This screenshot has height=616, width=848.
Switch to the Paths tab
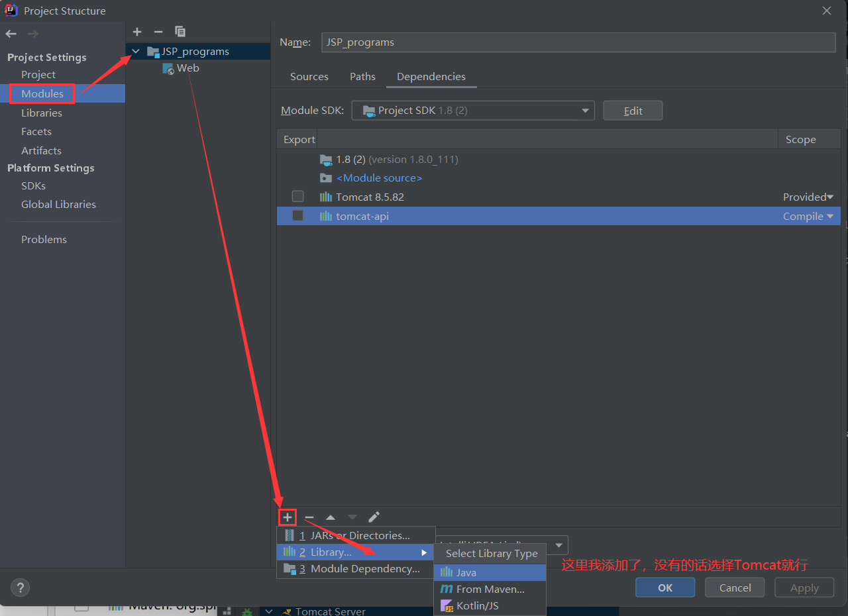(362, 77)
